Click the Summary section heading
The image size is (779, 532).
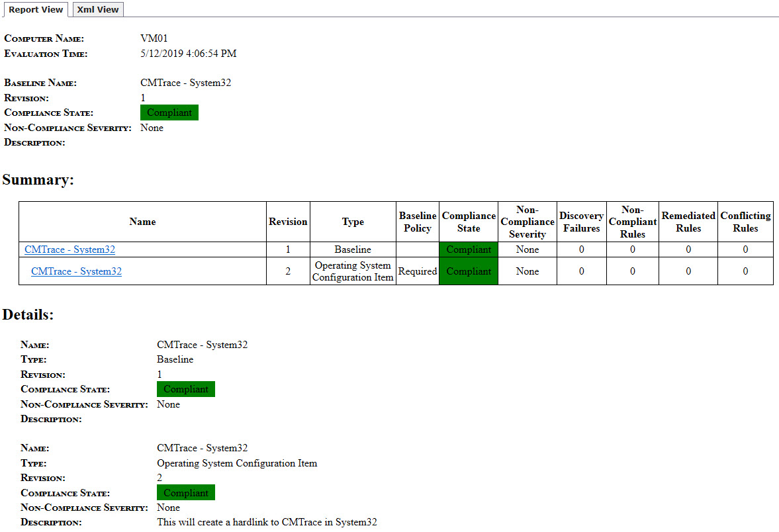tap(38, 180)
